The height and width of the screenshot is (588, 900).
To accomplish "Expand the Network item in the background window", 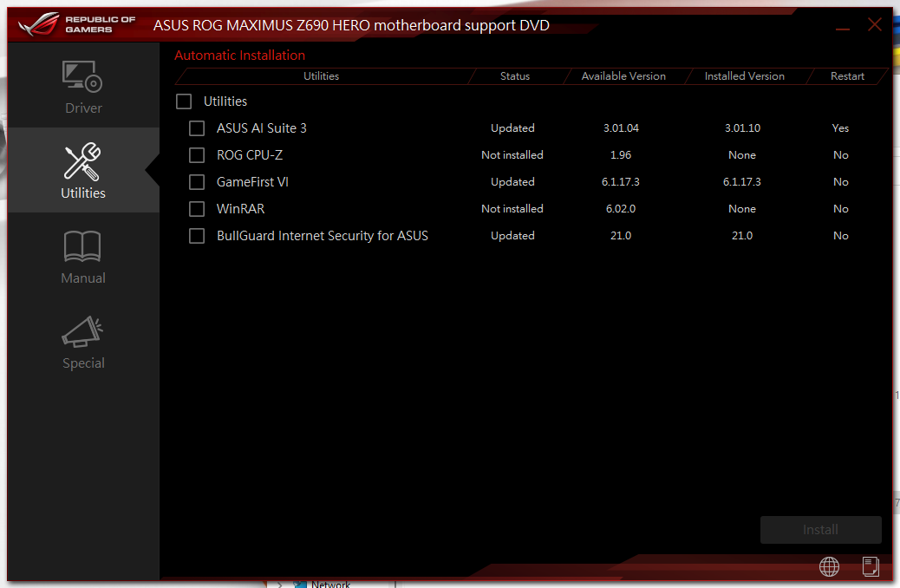I will [279, 585].
